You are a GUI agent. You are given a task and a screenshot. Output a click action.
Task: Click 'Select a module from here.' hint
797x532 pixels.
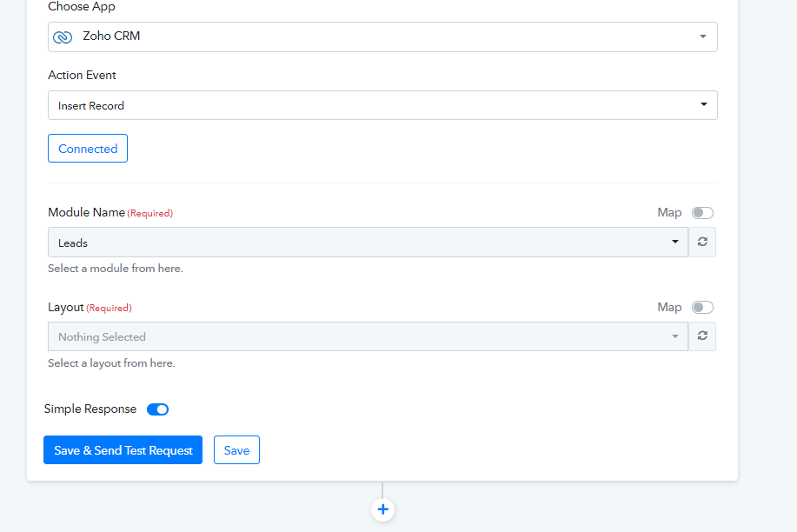[x=116, y=269]
